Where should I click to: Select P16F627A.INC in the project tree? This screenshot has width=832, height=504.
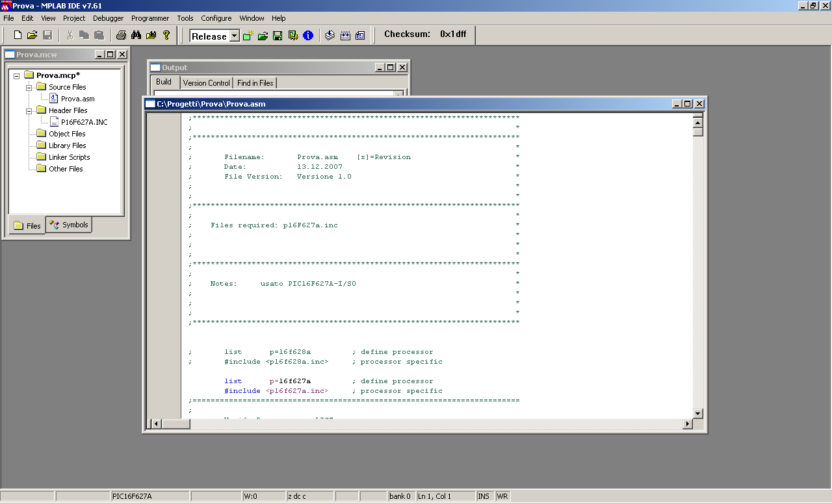[84, 122]
